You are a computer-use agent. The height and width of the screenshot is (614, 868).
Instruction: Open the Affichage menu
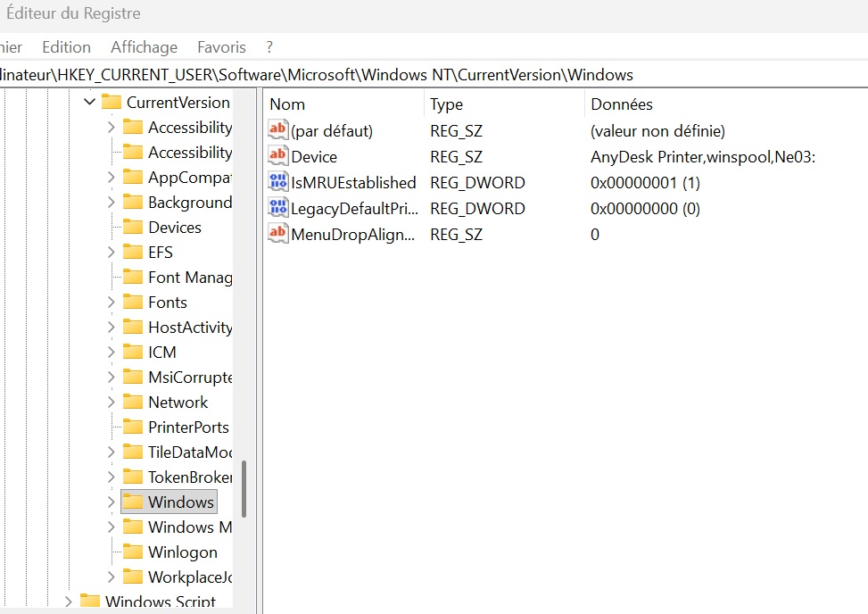click(144, 47)
